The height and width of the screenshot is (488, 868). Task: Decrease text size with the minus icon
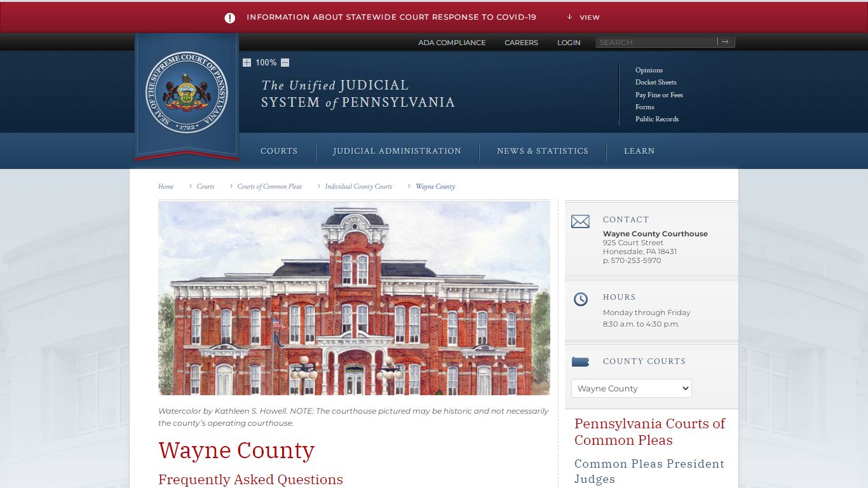click(285, 62)
